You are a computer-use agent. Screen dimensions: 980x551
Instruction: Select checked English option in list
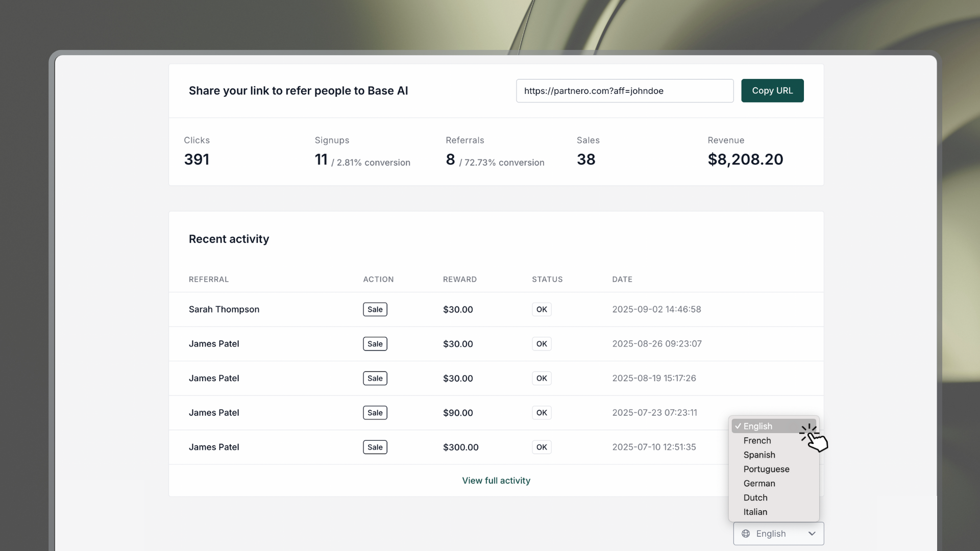(757, 427)
